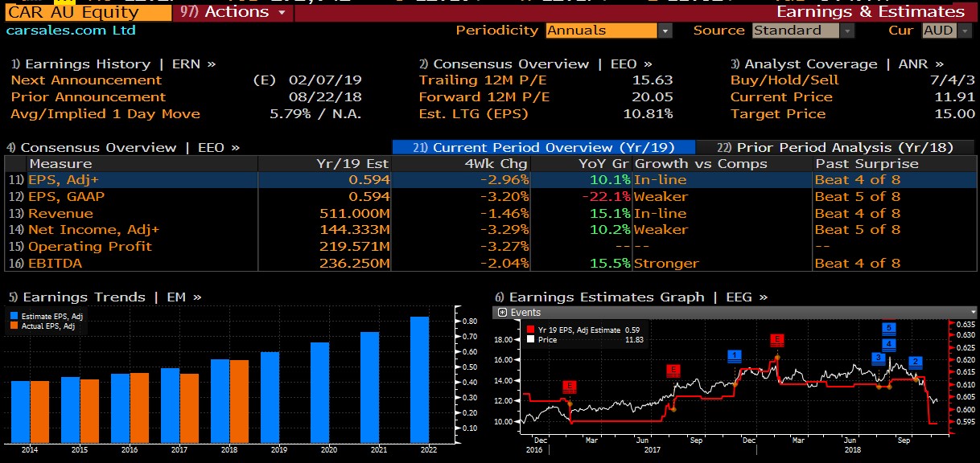Image resolution: width=980 pixels, height=463 pixels.
Task: Click the E event marker before Mar 2017
Action: [x=570, y=387]
